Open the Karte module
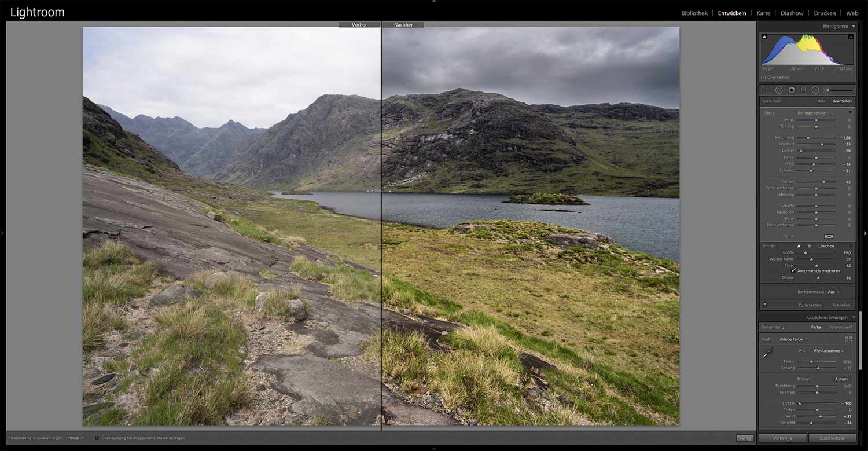The height and width of the screenshot is (451, 868). (x=763, y=13)
